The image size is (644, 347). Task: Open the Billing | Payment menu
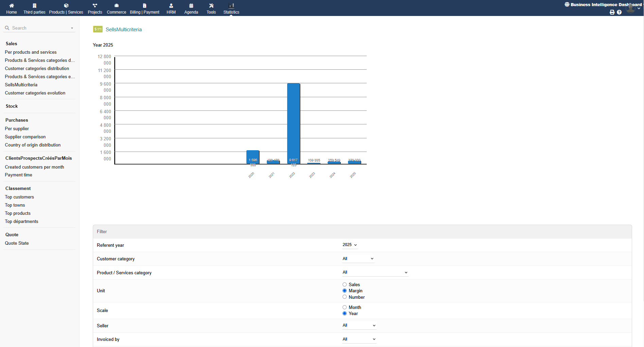144,8
